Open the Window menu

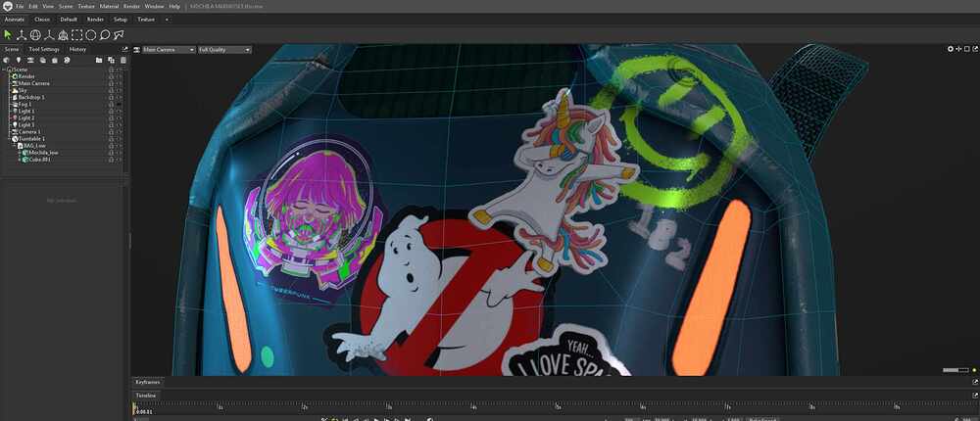[154, 6]
